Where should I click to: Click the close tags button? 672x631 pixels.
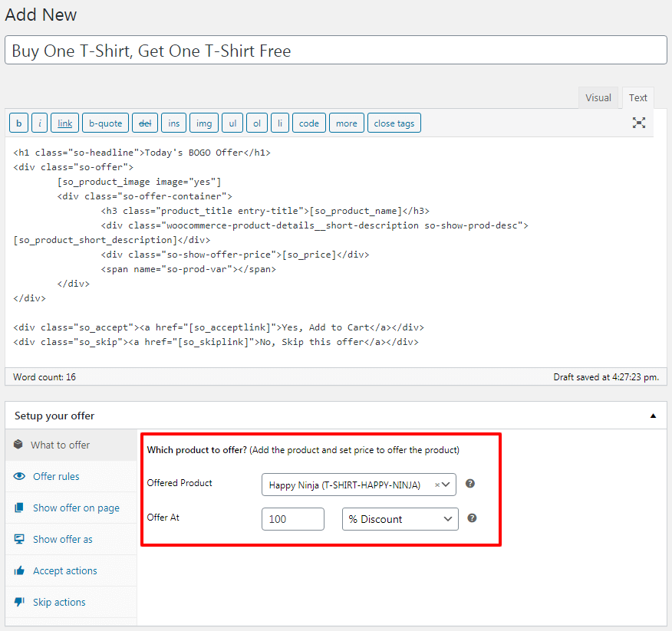[394, 123]
